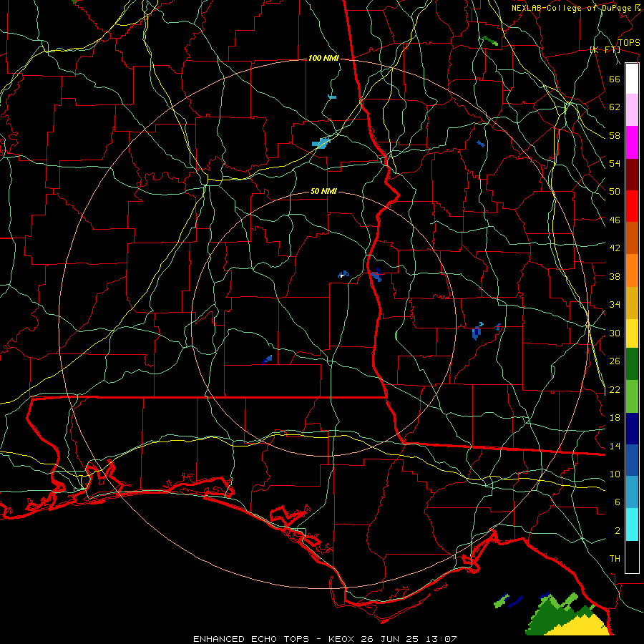Choose the light green legend swatch near 22
Screen dimensions: 644x644
(x=632, y=396)
